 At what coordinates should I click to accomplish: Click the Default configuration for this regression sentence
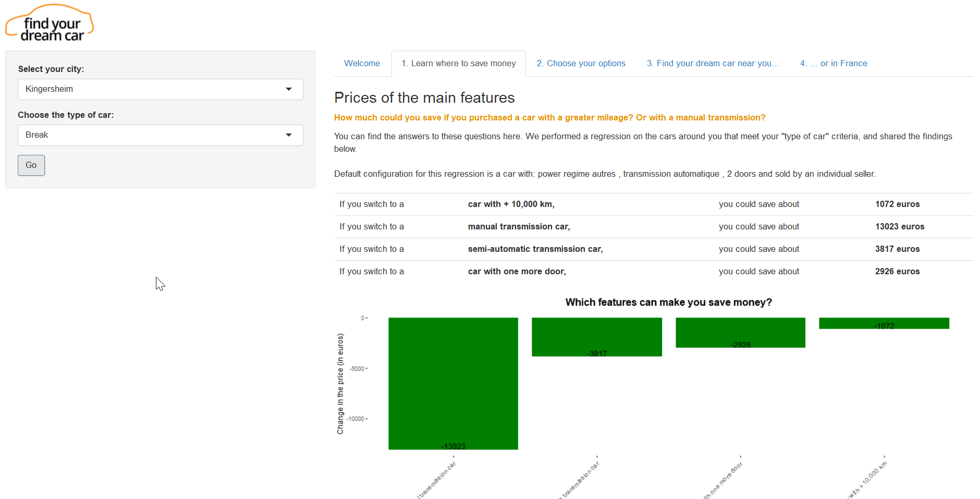coord(605,174)
